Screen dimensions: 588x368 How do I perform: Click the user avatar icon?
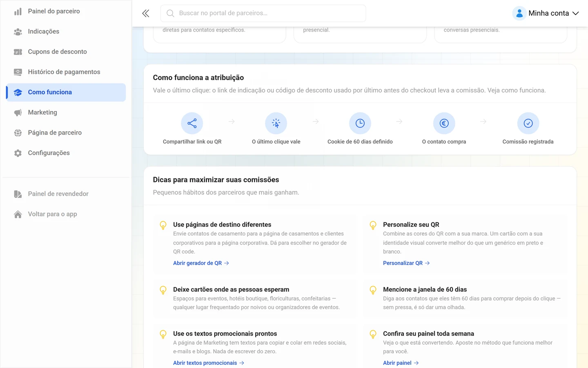[519, 13]
